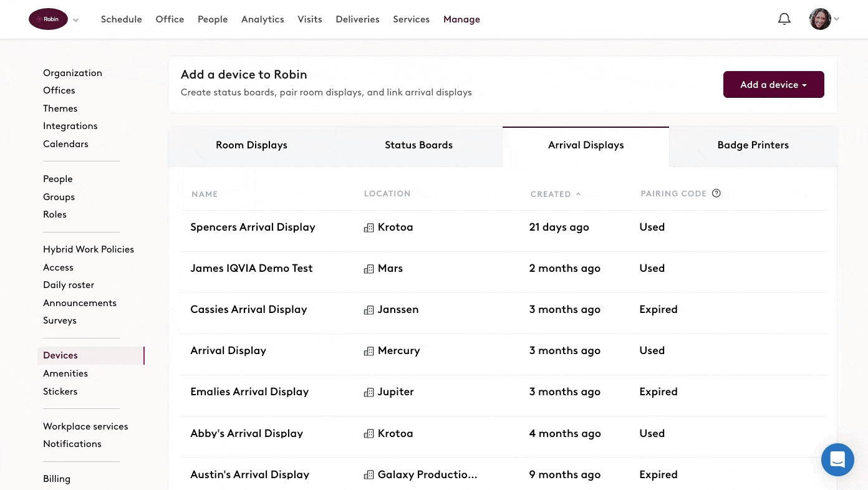This screenshot has height=490, width=868.
Task: Switch to the Room Displays tab
Action: click(x=251, y=145)
